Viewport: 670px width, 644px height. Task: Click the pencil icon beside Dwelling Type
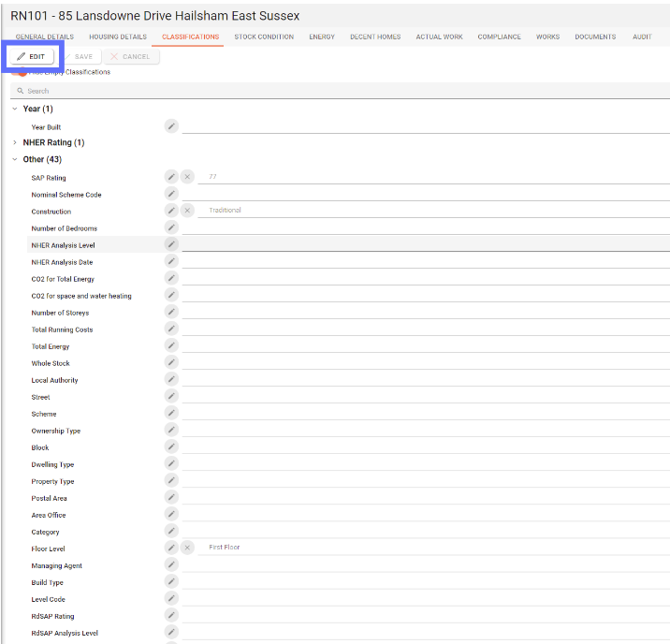pyautogui.click(x=171, y=463)
